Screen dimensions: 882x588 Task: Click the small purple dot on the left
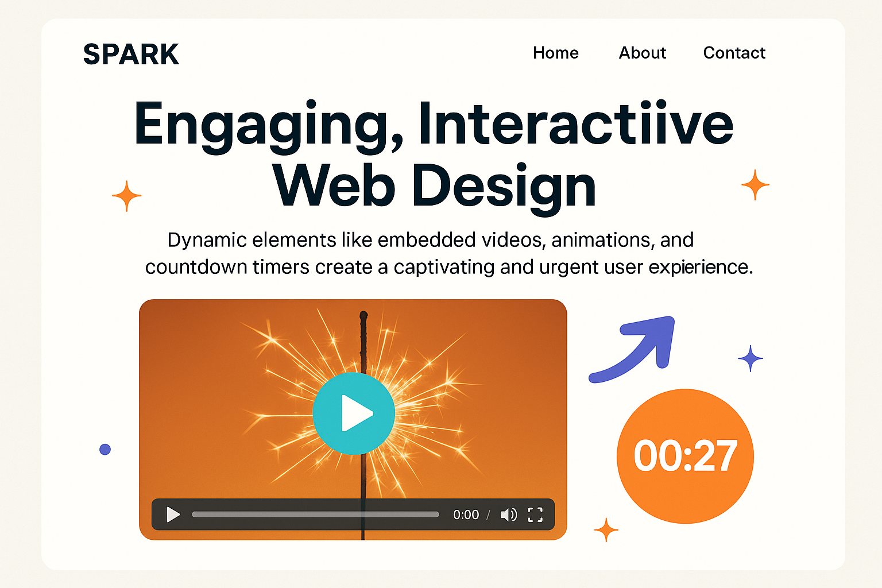105,449
